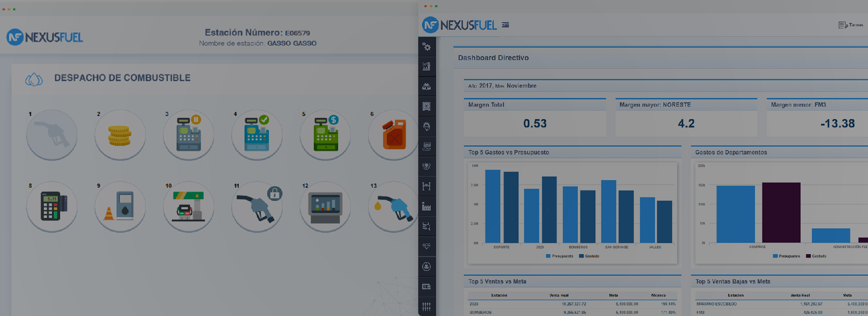Click the NexusFuel logo in dashboard header
Screen dimensions: 868x316
459,25
